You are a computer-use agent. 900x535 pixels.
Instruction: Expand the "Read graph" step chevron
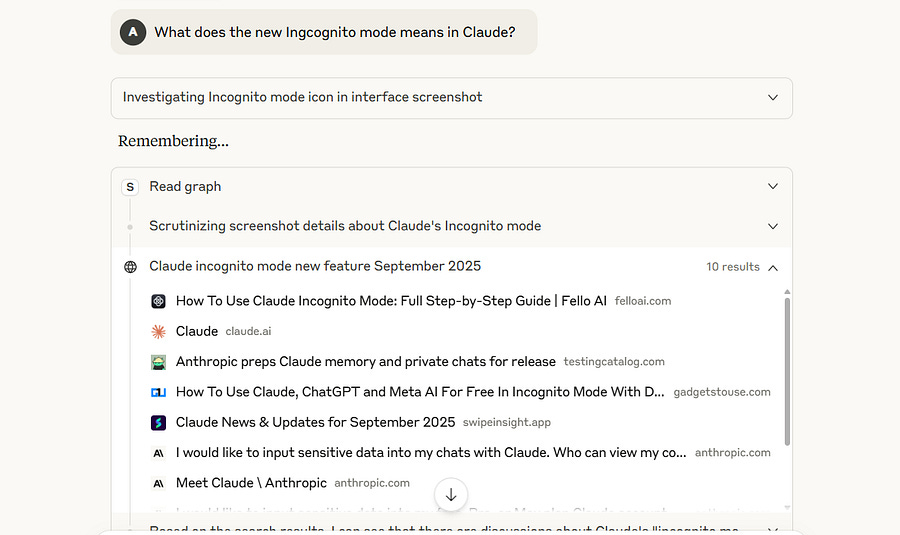pyautogui.click(x=773, y=187)
